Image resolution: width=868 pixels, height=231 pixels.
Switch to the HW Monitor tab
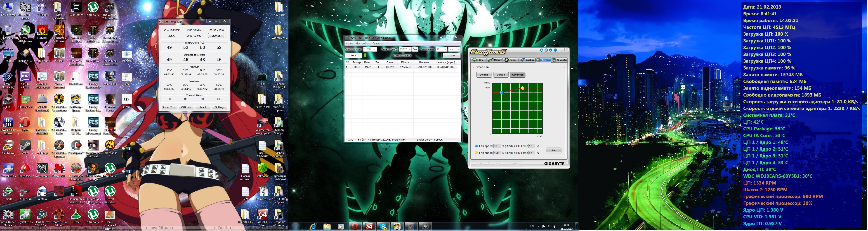point(560,60)
